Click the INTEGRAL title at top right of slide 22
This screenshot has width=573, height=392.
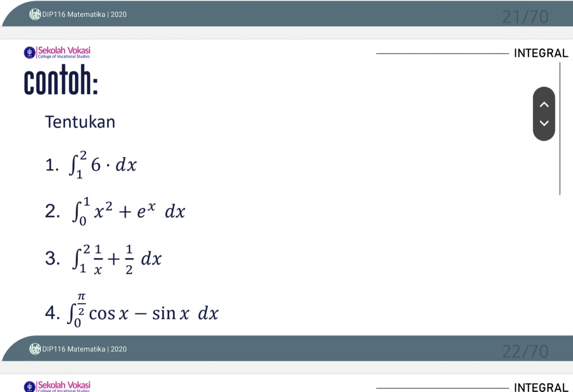541,53
